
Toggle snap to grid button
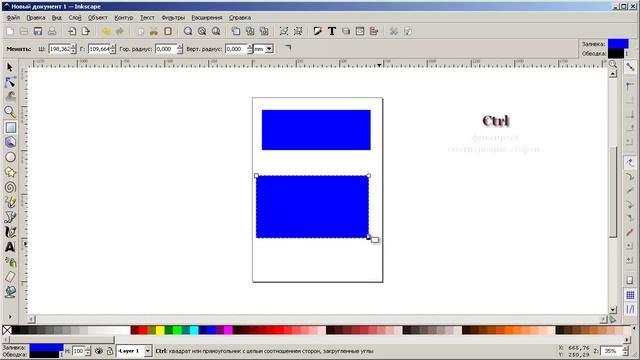630,295
